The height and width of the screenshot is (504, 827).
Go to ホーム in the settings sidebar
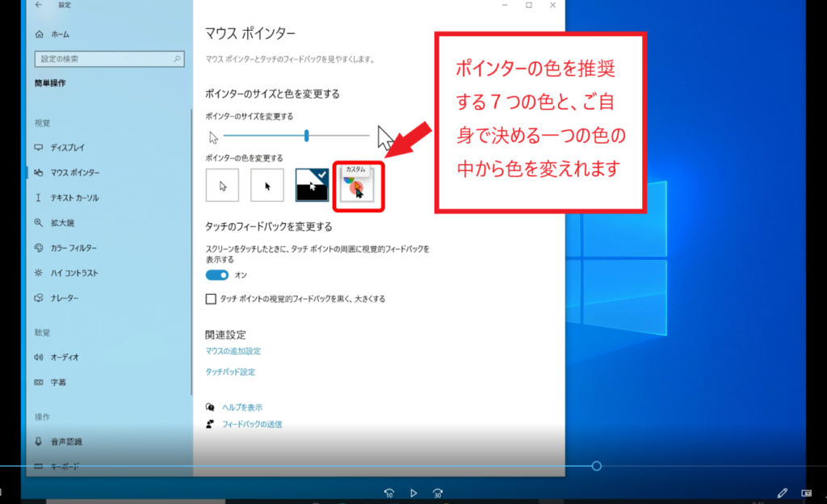coord(60,35)
